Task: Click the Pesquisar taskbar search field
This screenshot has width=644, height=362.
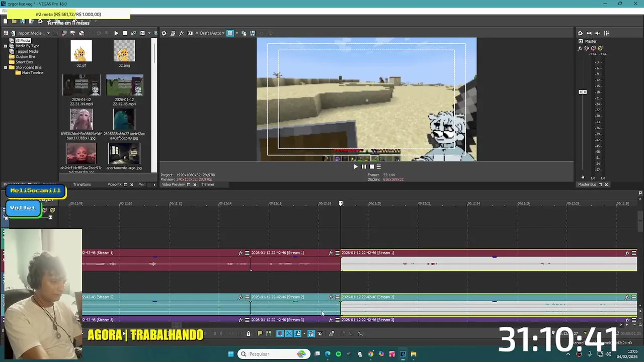Action: (x=273, y=354)
